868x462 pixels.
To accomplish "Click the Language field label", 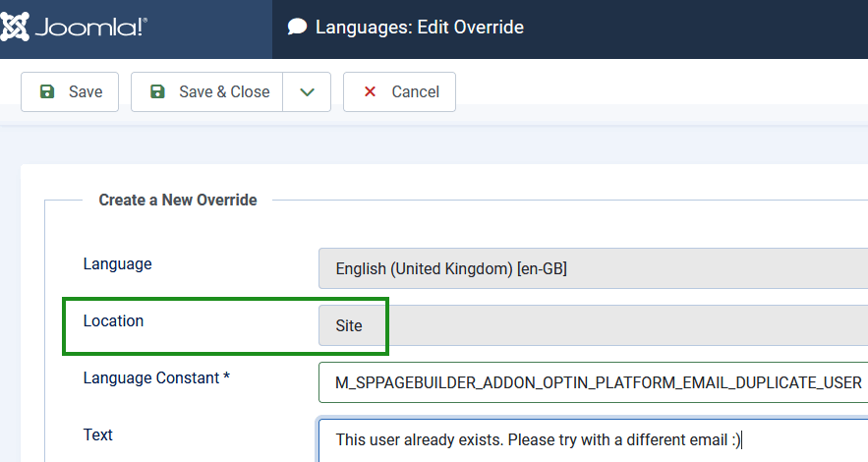I will pos(117,264).
